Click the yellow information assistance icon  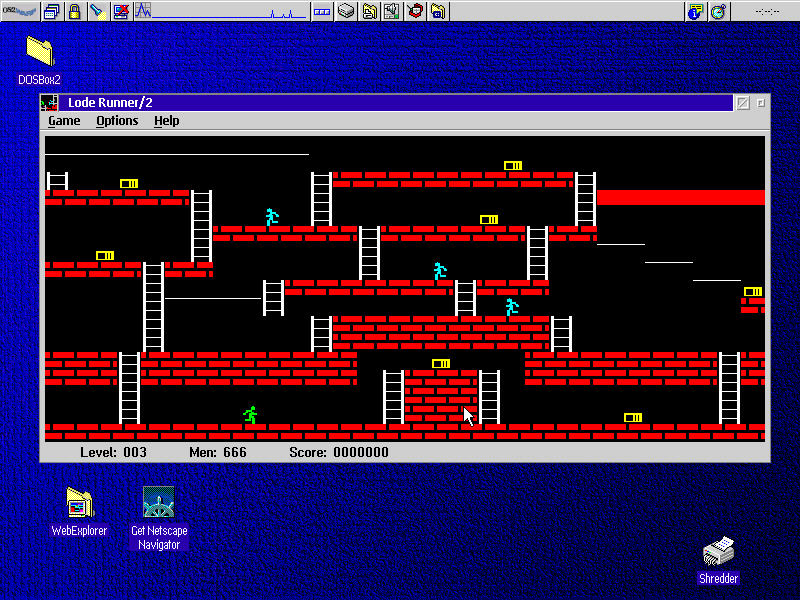(x=695, y=11)
